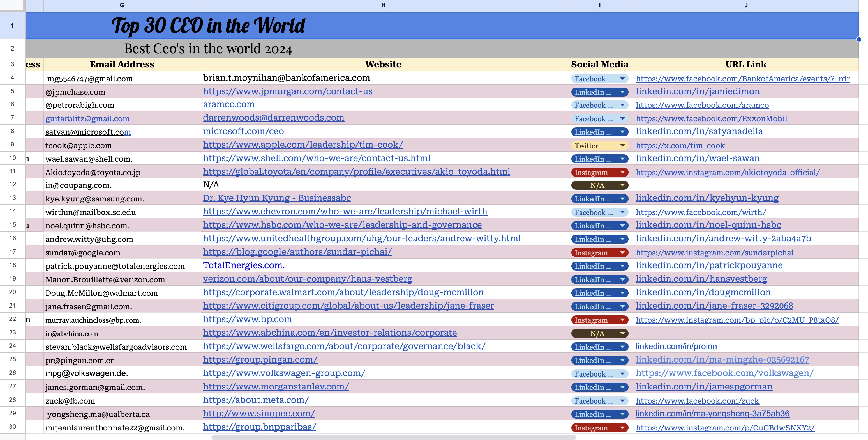This screenshot has height=440, width=868.
Task: Click the blue selection handle dot
Action: pos(858,39)
